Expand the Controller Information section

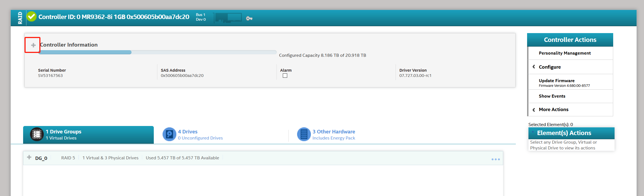(33, 45)
